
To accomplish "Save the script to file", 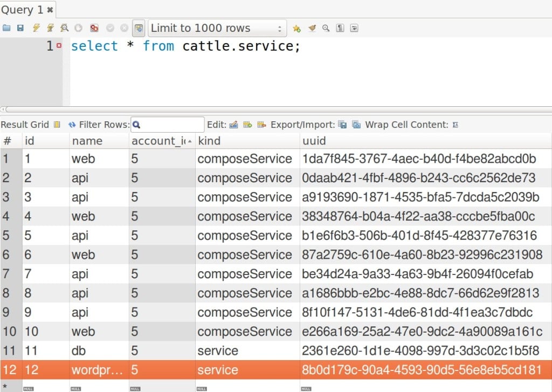I will [20, 28].
